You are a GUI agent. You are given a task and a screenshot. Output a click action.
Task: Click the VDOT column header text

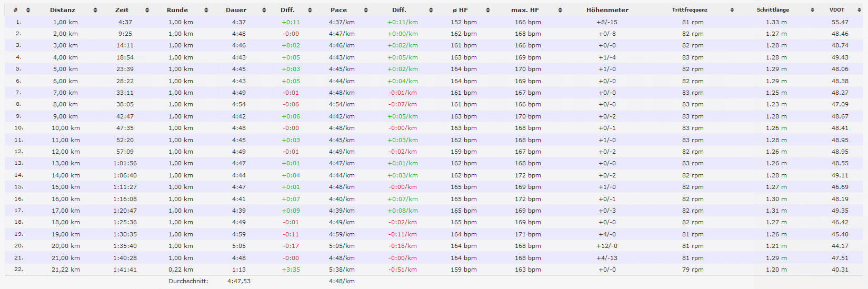(836, 10)
